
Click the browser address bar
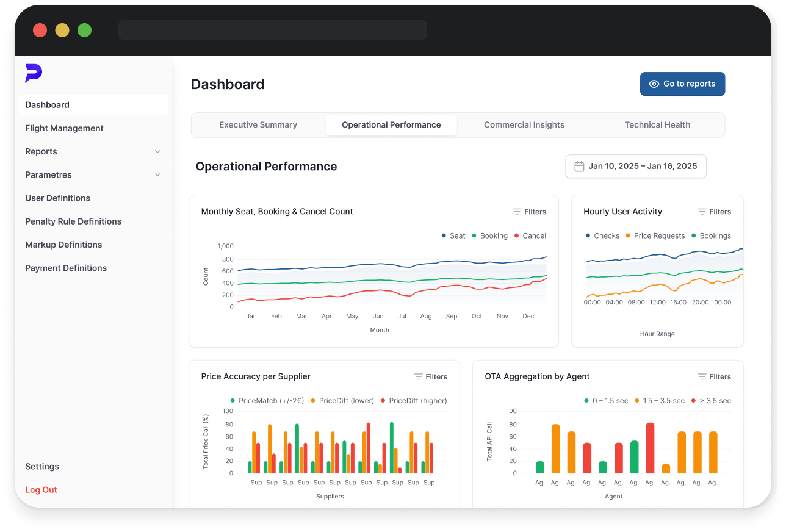[272, 30]
